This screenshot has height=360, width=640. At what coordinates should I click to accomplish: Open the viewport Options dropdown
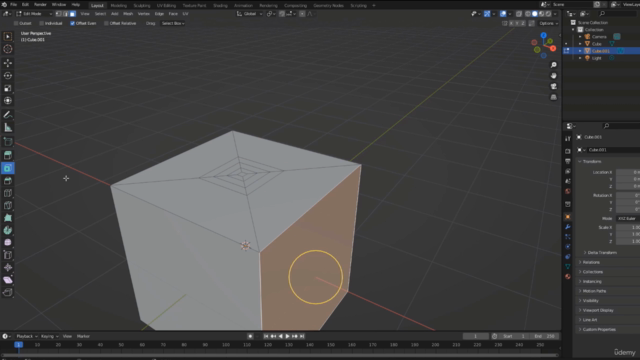click(548, 23)
